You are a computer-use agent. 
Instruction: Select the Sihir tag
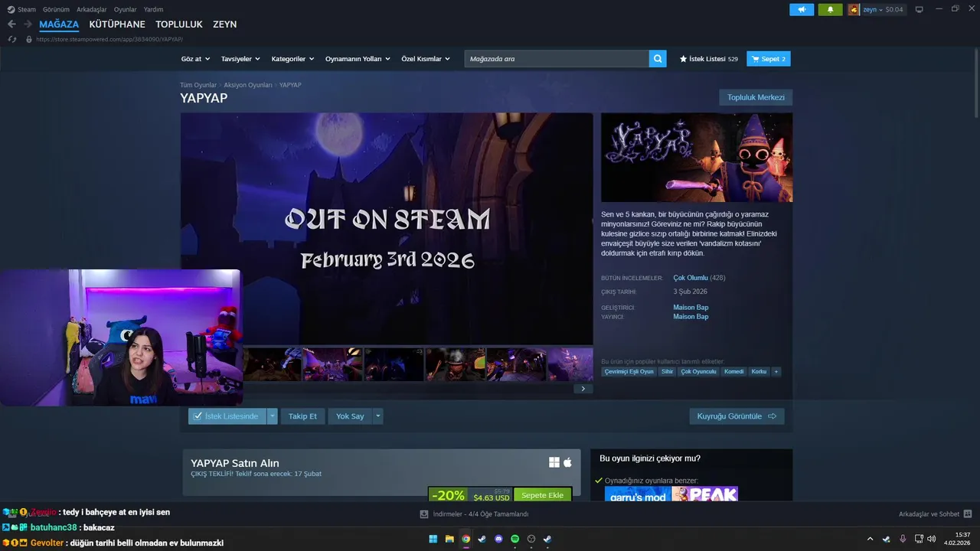click(667, 372)
